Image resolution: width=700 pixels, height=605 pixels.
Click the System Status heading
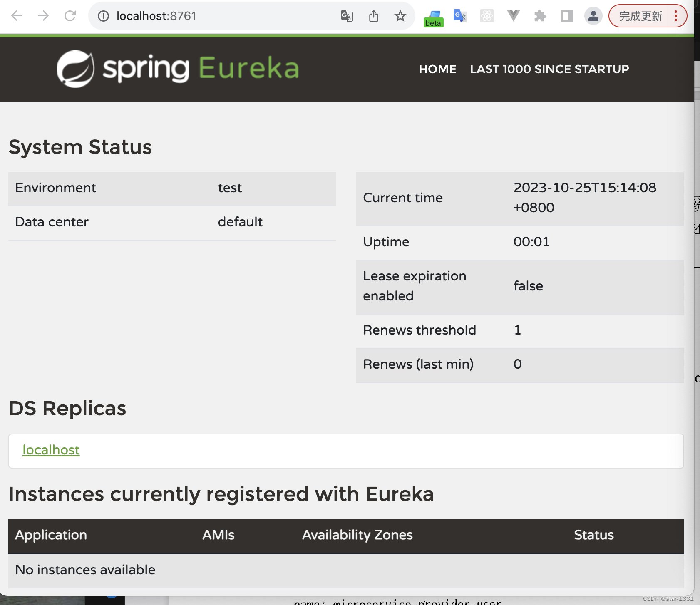tap(80, 147)
